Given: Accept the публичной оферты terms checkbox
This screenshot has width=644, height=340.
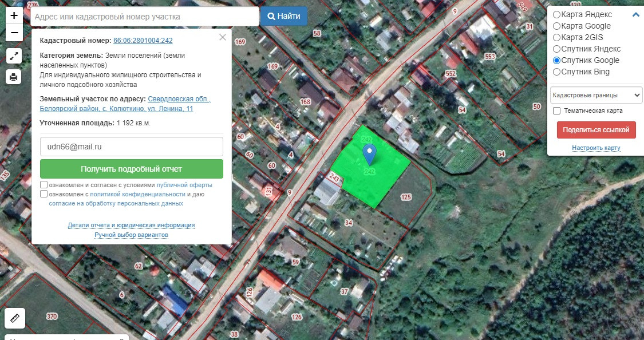Looking at the screenshot, I should point(44,185).
